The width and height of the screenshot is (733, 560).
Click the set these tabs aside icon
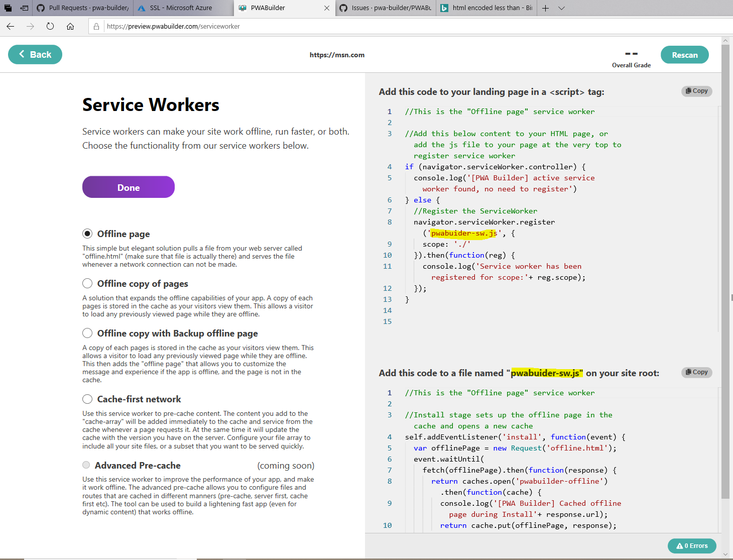click(x=24, y=8)
